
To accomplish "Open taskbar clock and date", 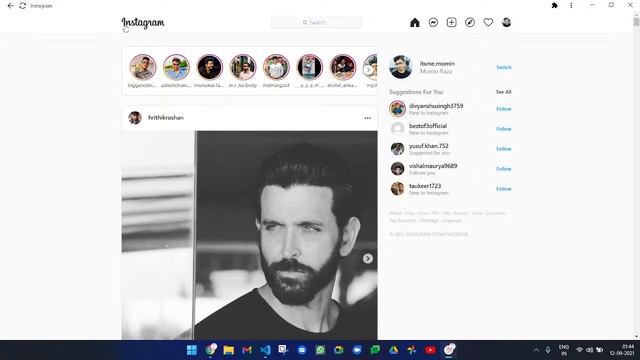I will point(622,350).
